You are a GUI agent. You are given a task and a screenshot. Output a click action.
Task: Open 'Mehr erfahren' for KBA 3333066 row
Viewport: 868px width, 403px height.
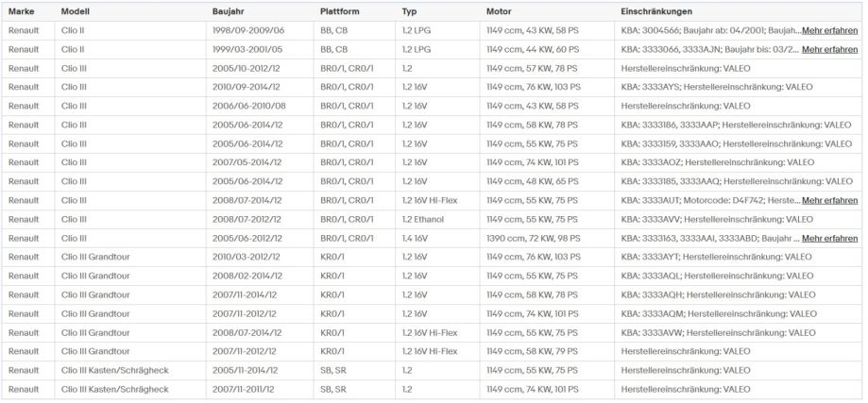click(x=829, y=49)
